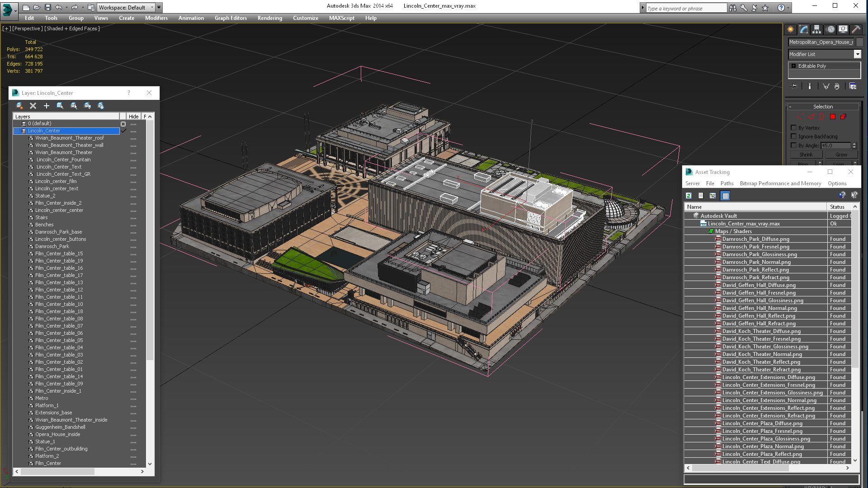Open the Hierarchy command panel tab
The image size is (868, 488).
[x=816, y=29]
